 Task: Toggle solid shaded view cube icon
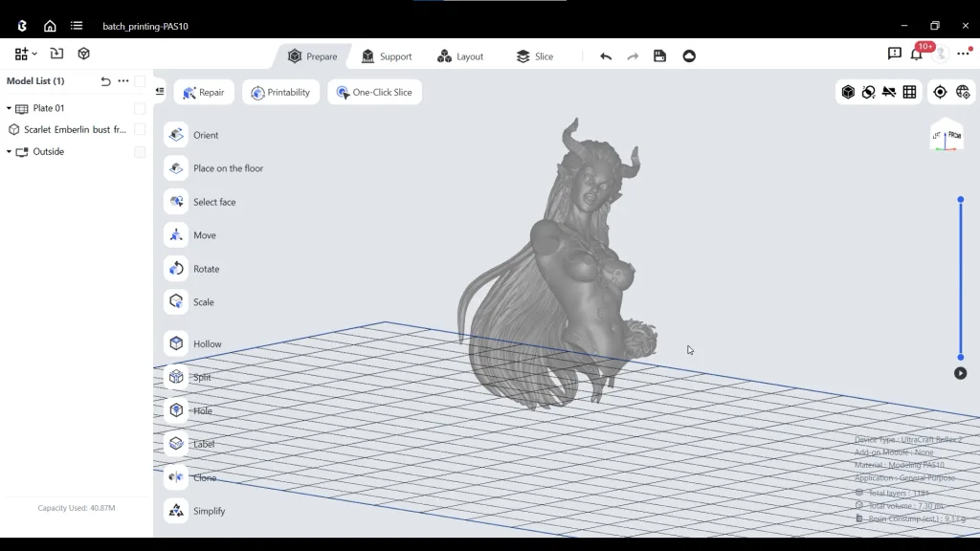click(x=848, y=93)
